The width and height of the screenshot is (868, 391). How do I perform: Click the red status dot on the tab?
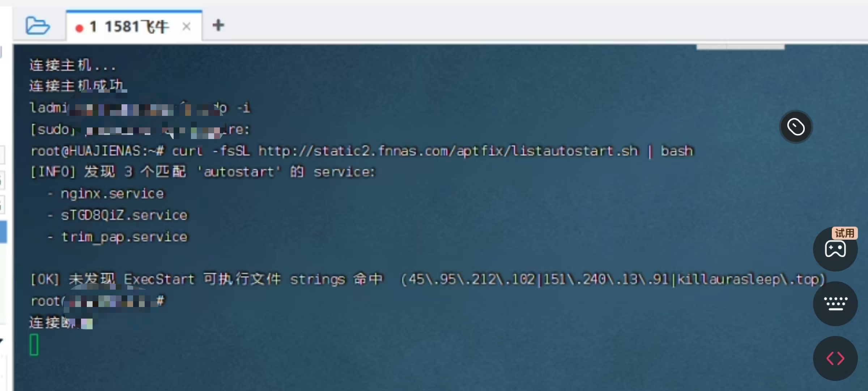[x=80, y=28]
